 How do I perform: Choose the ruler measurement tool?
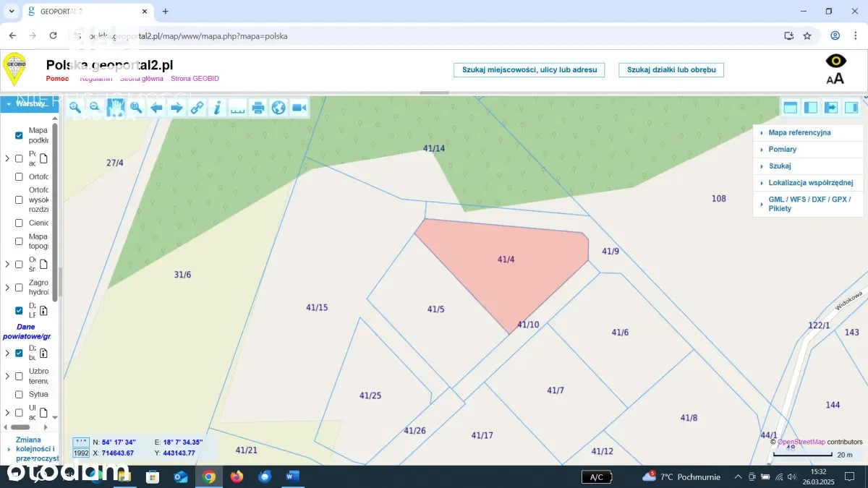point(237,108)
